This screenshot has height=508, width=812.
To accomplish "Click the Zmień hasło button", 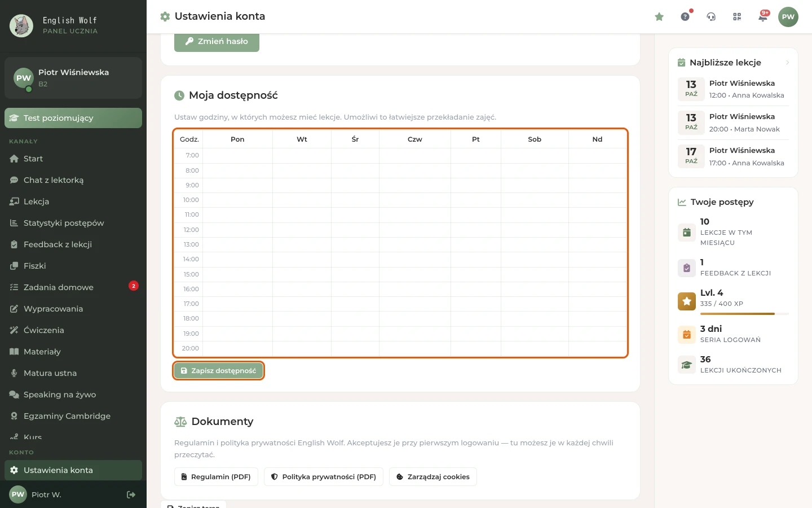I will click(x=217, y=41).
